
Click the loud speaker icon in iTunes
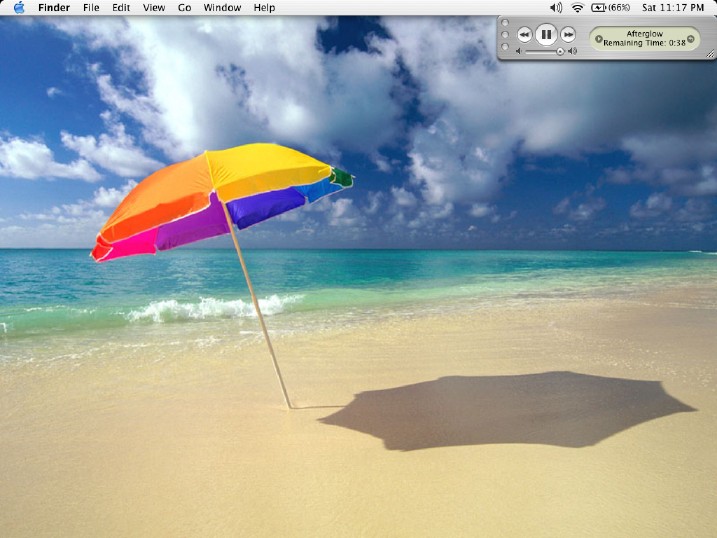coord(573,51)
